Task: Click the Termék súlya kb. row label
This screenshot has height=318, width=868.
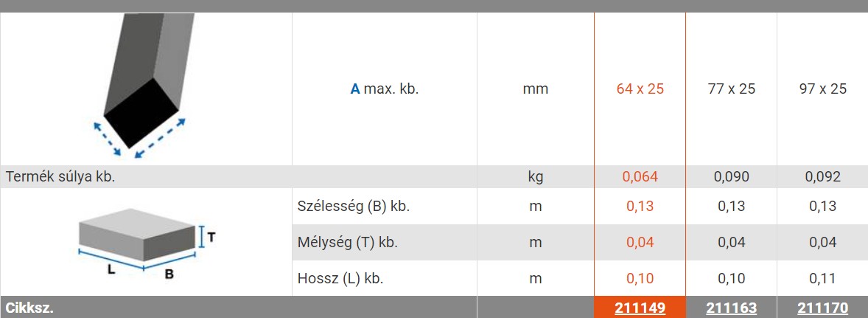Action: coord(60,177)
